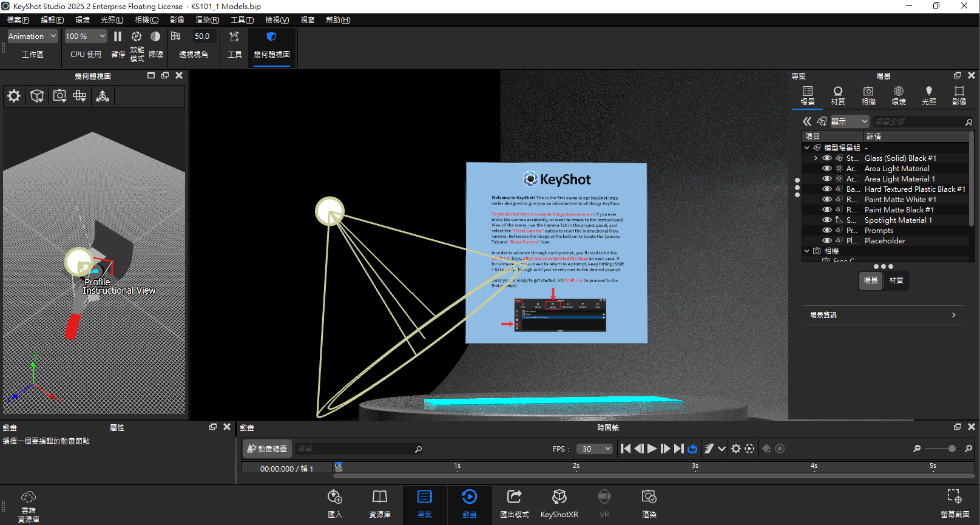Open the 檔案(F) File menu
Screen dimensions: 980x525
point(18,20)
